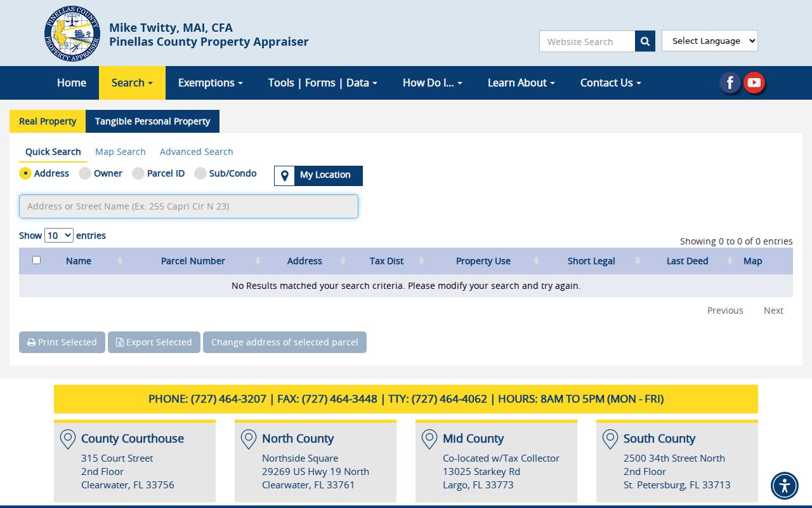The image size is (812, 508).
Task: Open the Select Language dropdown
Action: pos(710,41)
